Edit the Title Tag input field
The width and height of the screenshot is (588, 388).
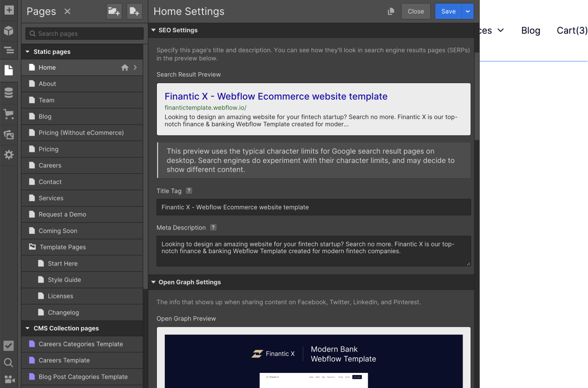[314, 207]
